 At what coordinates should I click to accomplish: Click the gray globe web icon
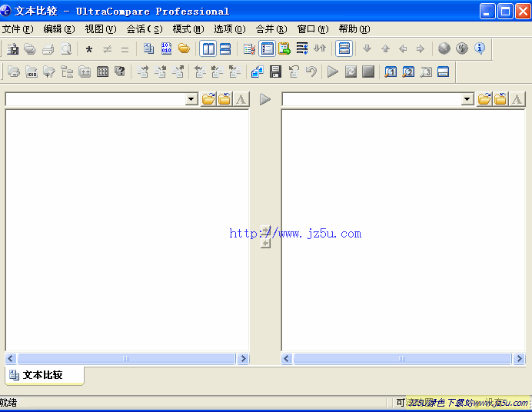(x=444, y=48)
